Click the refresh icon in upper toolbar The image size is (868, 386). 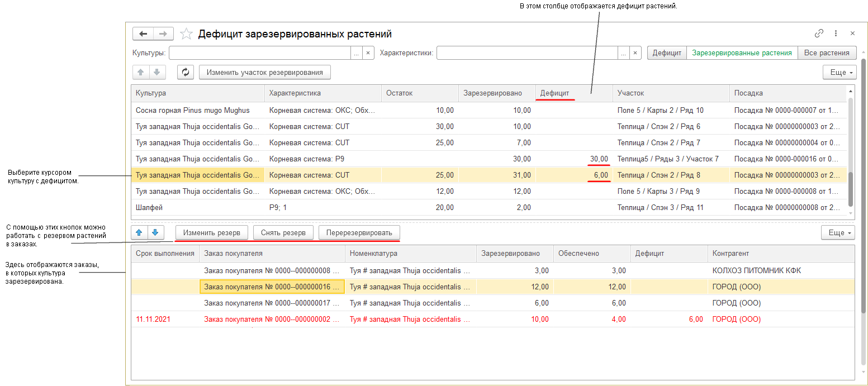pos(186,72)
